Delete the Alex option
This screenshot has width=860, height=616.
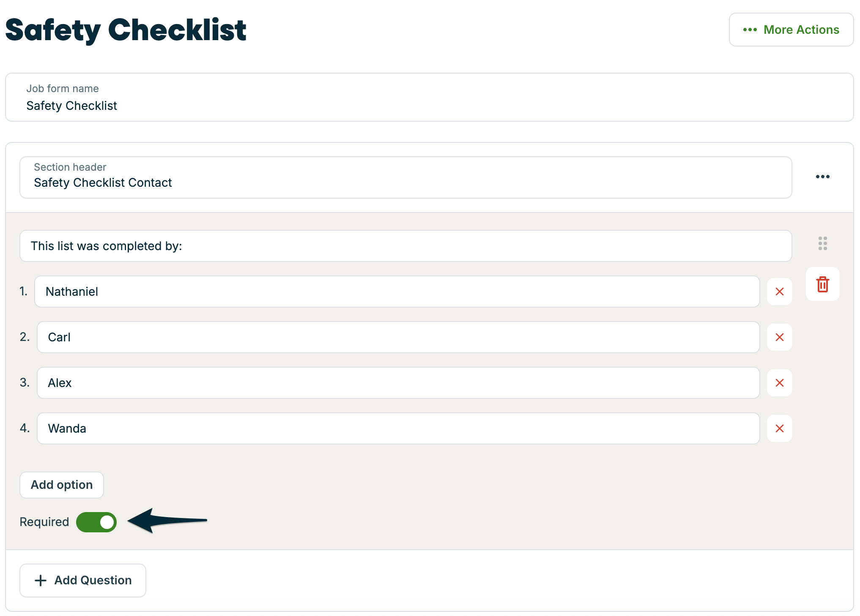pyautogui.click(x=779, y=383)
